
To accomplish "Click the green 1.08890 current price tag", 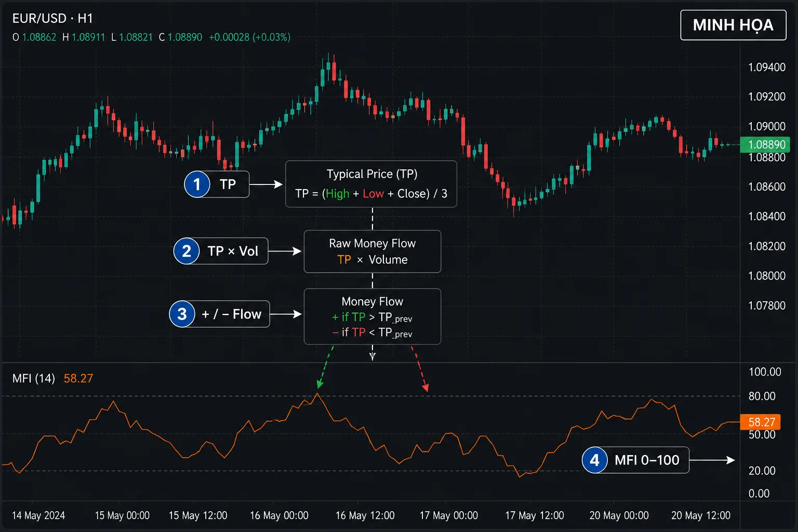I will click(765, 144).
